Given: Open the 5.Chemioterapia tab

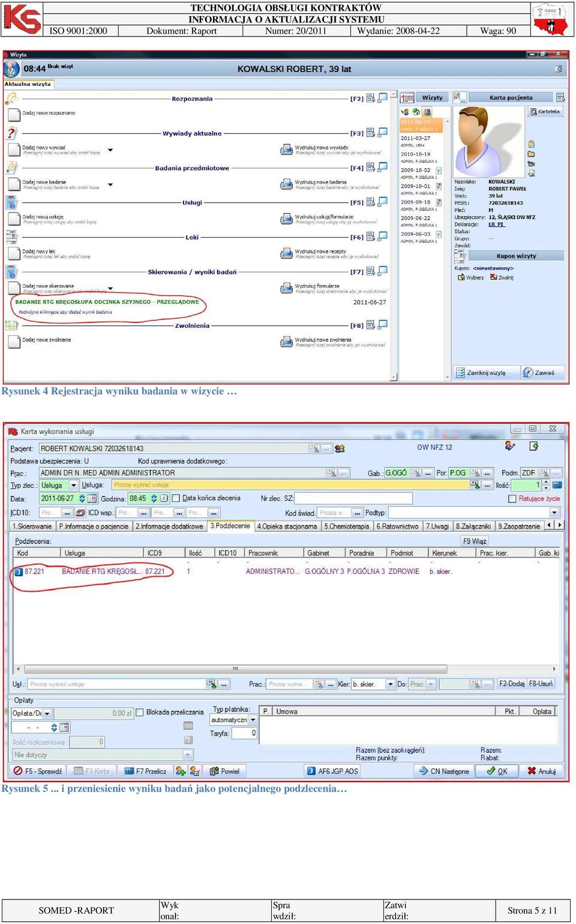Looking at the screenshot, I should point(347,526).
